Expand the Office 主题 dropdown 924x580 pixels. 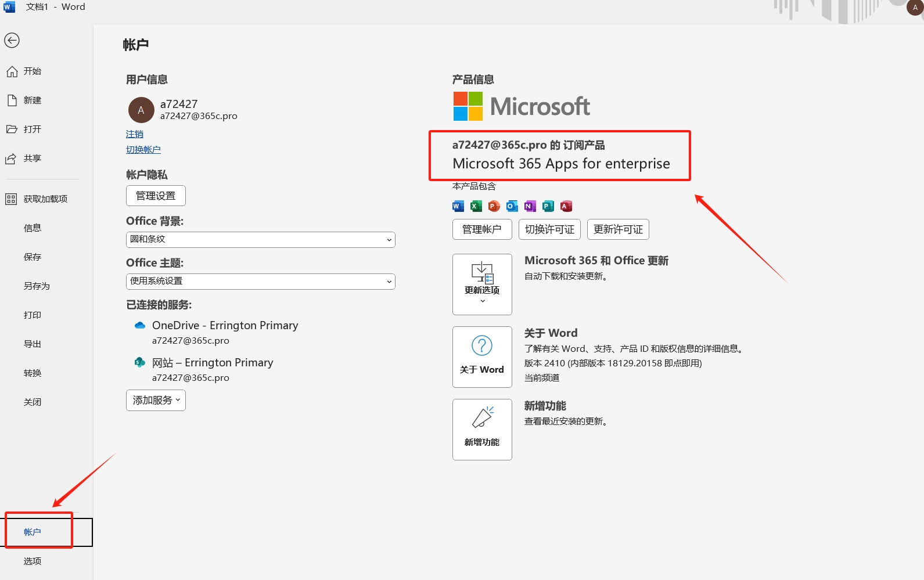[260, 282]
